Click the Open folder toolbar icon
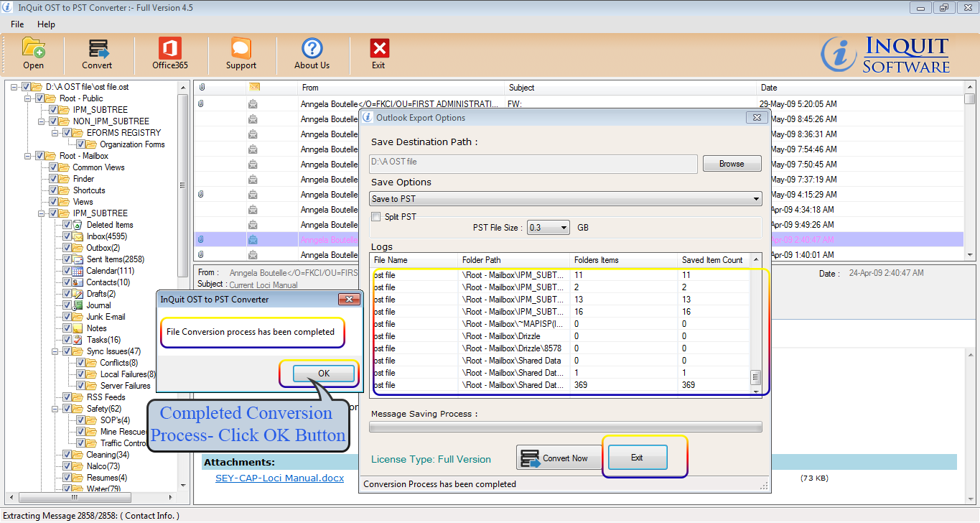980x523 pixels. click(33, 49)
